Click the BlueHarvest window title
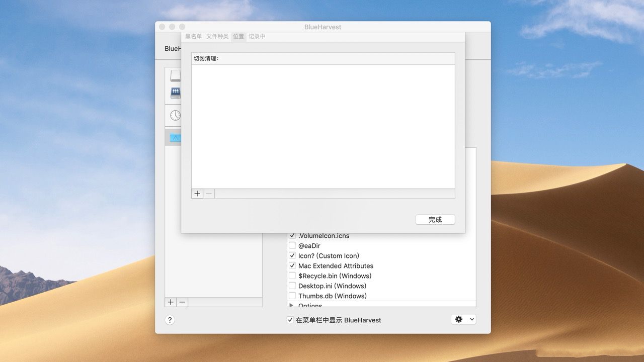 click(x=323, y=27)
